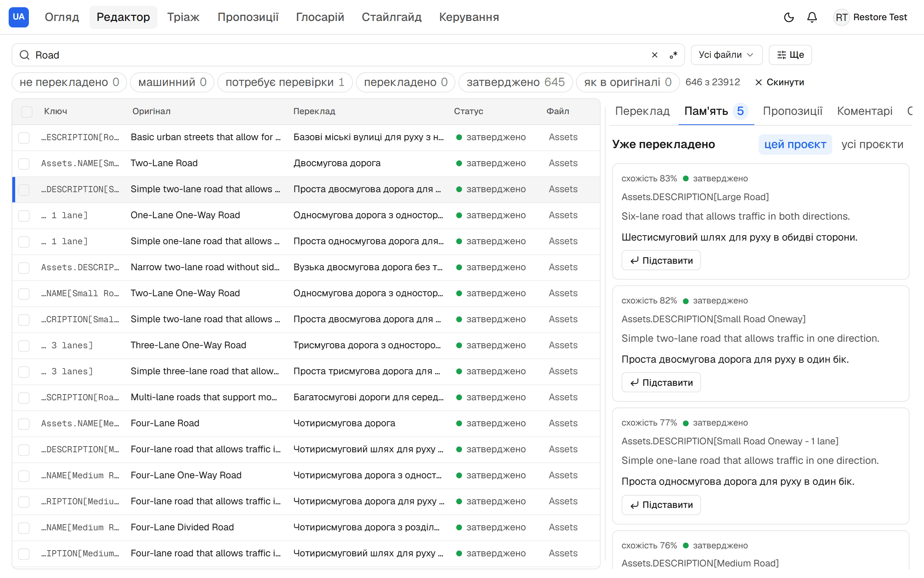Filter by потребує перевірки status
The image size is (924, 578).
285,82
